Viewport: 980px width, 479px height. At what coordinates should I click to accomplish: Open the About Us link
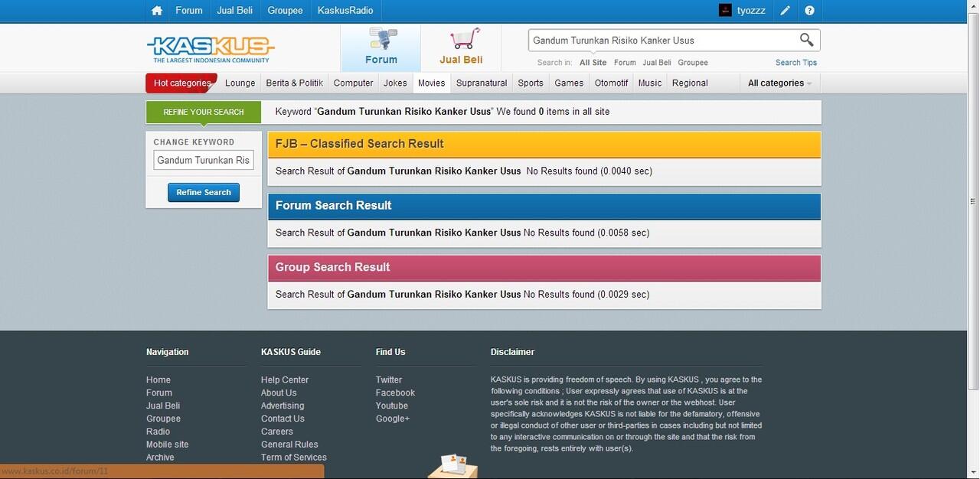(279, 393)
